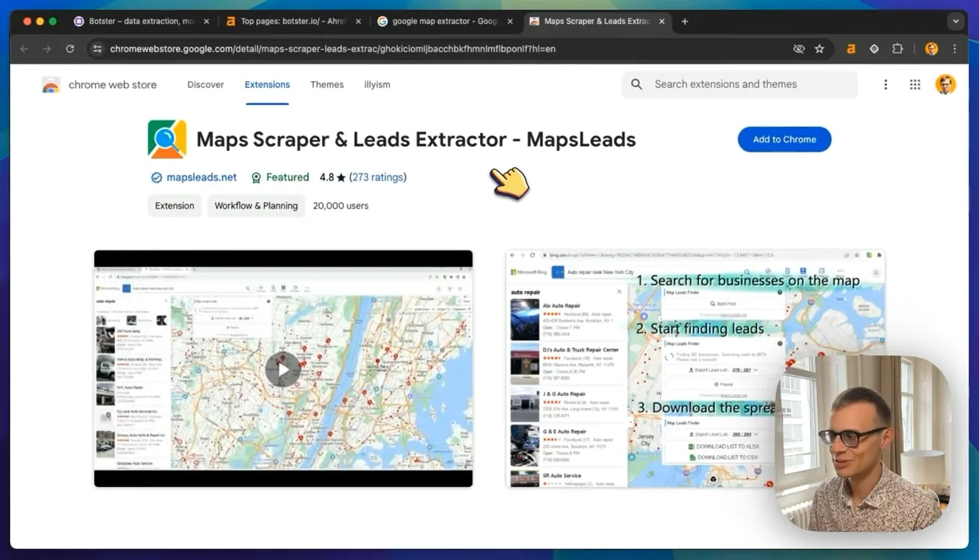The width and height of the screenshot is (979, 560).
Task: Open the 'Search for businesses' screenshot
Action: tap(695, 369)
